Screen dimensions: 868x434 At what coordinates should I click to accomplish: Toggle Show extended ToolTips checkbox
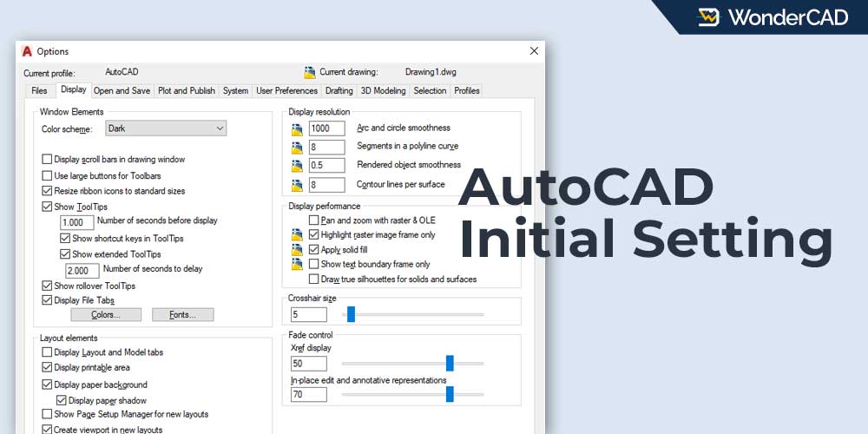coord(65,254)
